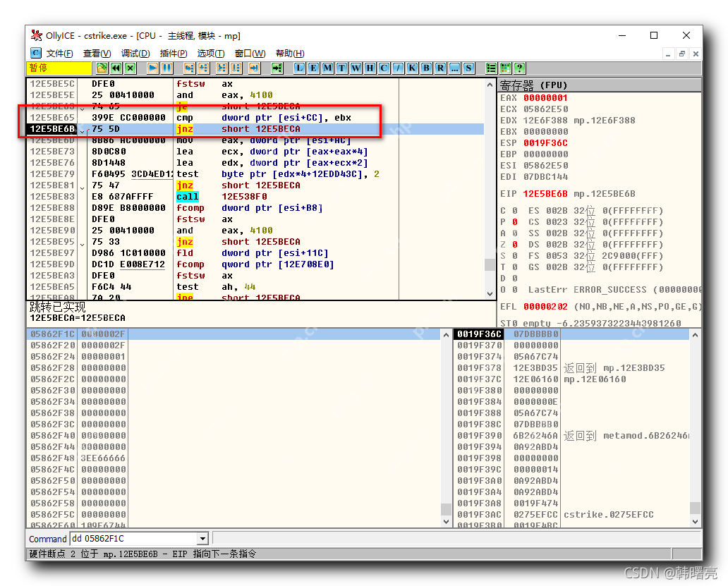728x586 pixels.
Task: Expand the dropdown arrow beside mov instruction row
Action: 83,140
